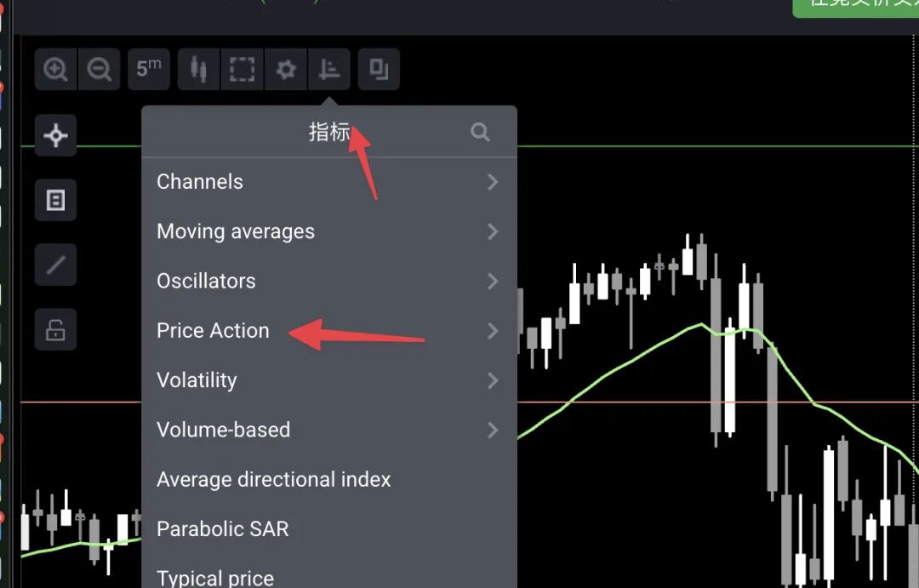Open chart settings gear icon
This screenshot has width=919, height=588.
pos(286,69)
